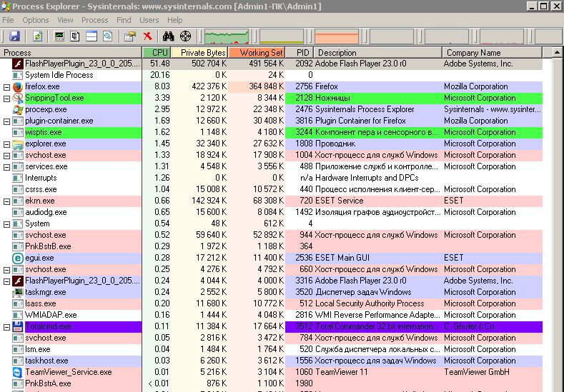Viewport: 564px width, 392px height.
Task: Collapse the explorer.exe process tree
Action: [6, 144]
